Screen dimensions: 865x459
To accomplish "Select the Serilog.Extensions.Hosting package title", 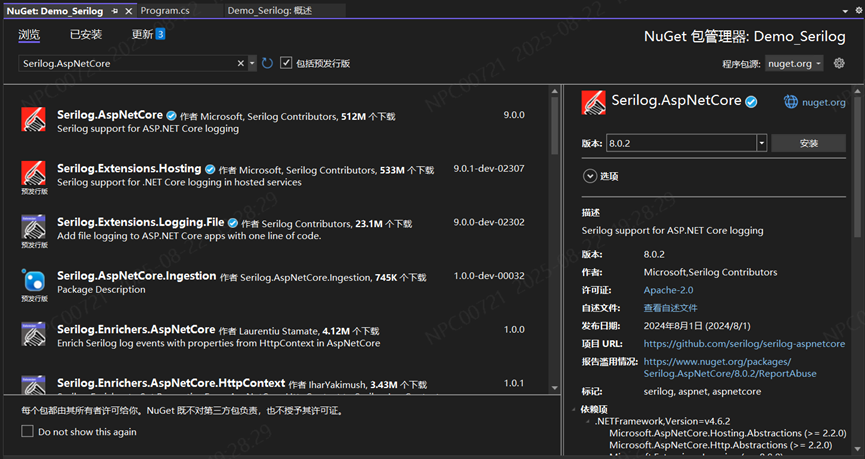I will [129, 168].
